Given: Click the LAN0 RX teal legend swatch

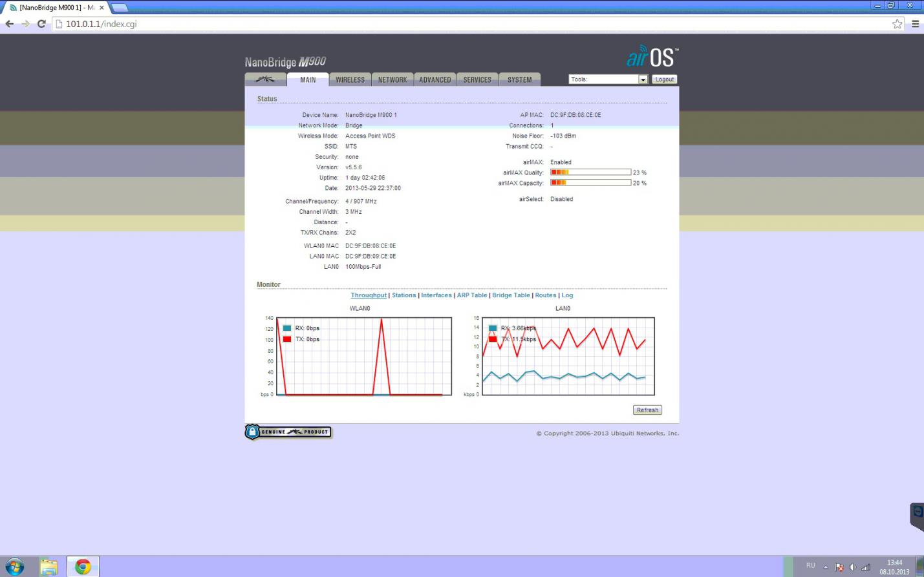Looking at the screenshot, I should [493, 328].
